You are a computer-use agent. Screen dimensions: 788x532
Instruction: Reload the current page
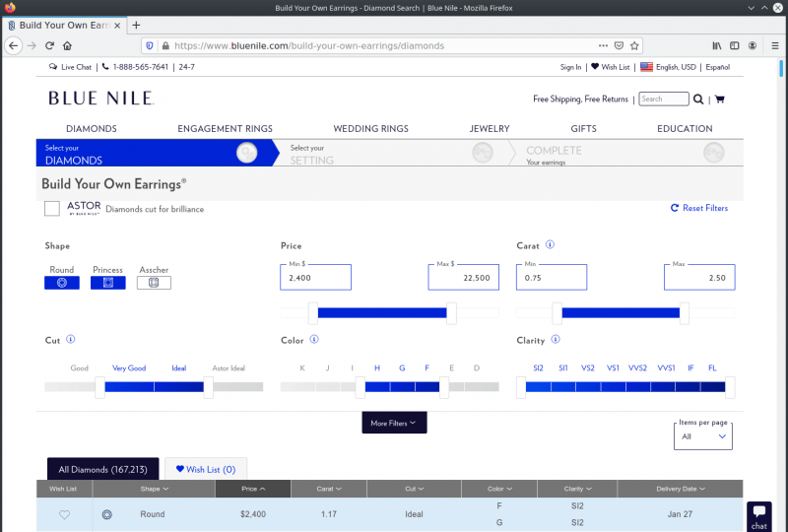(x=49, y=45)
